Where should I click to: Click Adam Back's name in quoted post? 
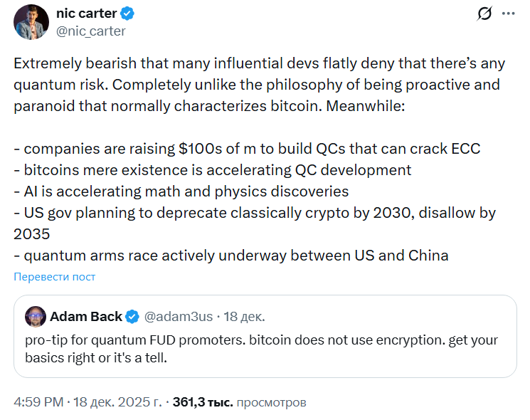coord(85,316)
